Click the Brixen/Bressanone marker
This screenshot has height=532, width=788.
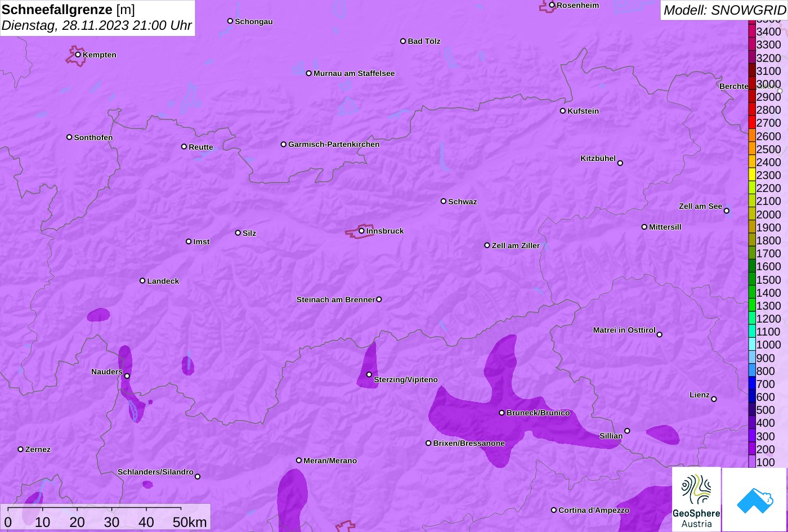pos(428,443)
